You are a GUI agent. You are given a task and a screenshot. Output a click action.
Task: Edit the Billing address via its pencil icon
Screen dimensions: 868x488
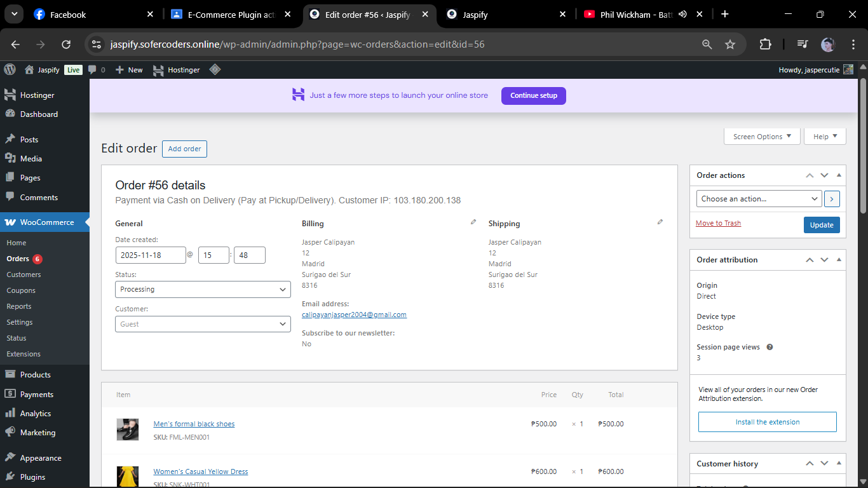point(473,221)
